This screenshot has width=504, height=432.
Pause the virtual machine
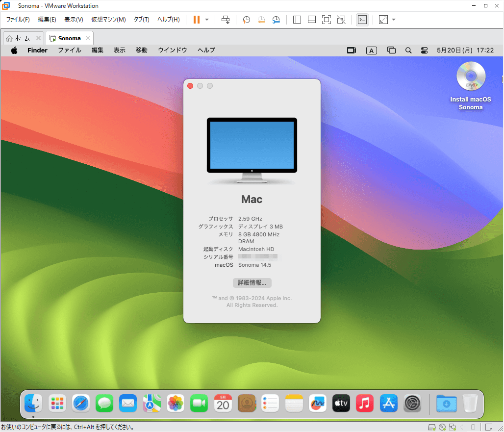point(197,20)
